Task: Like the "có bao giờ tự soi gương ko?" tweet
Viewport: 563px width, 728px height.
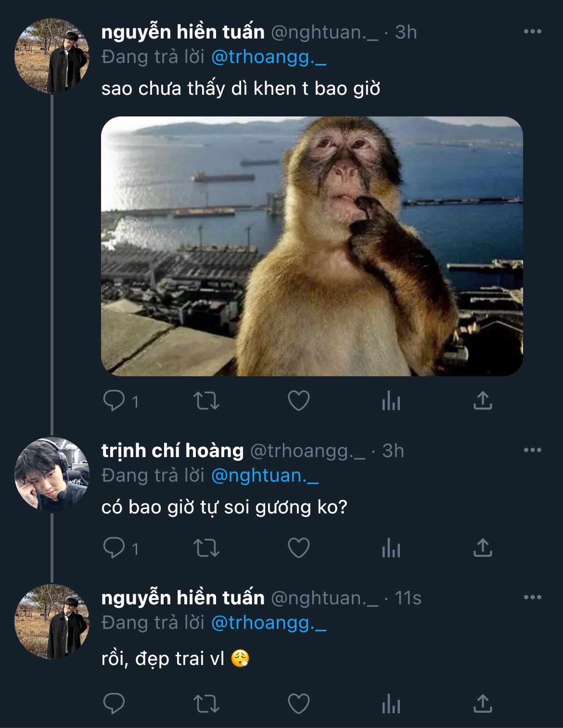Action: (298, 548)
